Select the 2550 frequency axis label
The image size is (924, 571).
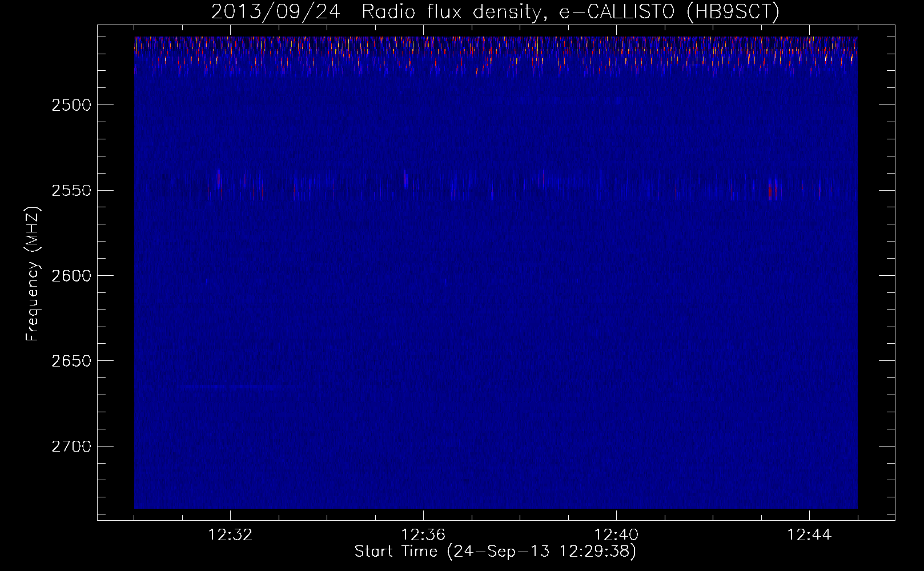[71, 191]
